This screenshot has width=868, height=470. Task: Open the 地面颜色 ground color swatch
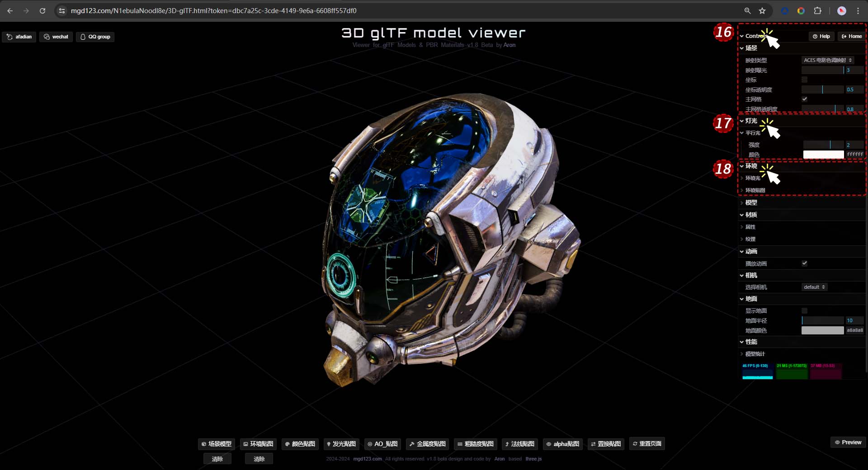pyautogui.click(x=822, y=330)
